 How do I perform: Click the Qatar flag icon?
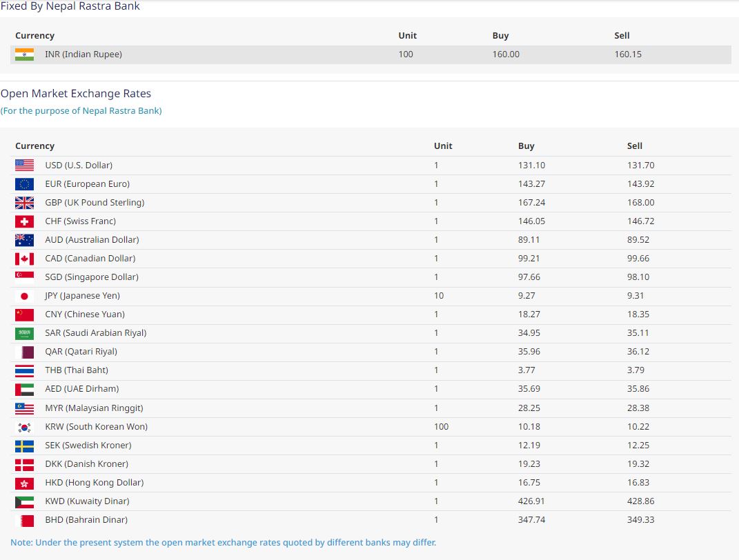click(25, 352)
